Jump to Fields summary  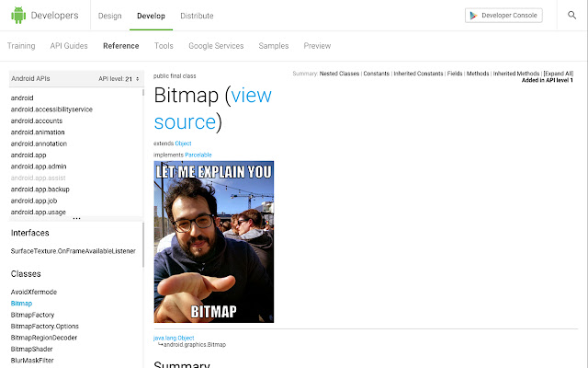pyautogui.click(x=455, y=74)
